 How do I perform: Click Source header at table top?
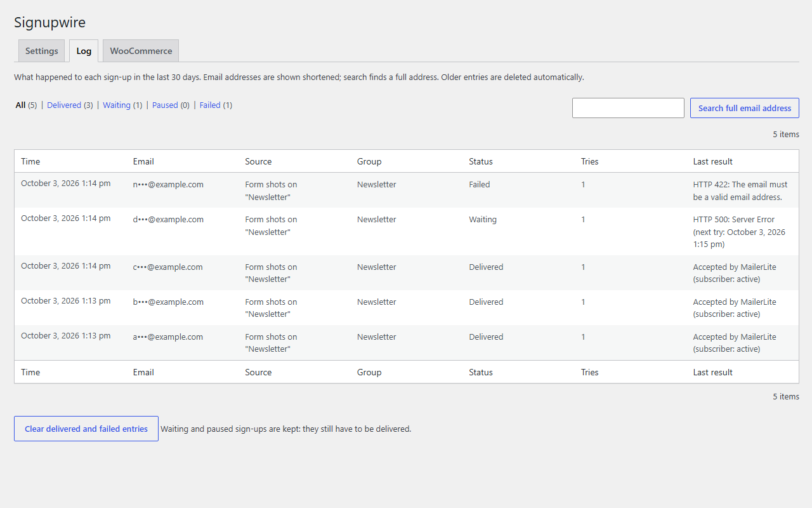click(x=258, y=161)
